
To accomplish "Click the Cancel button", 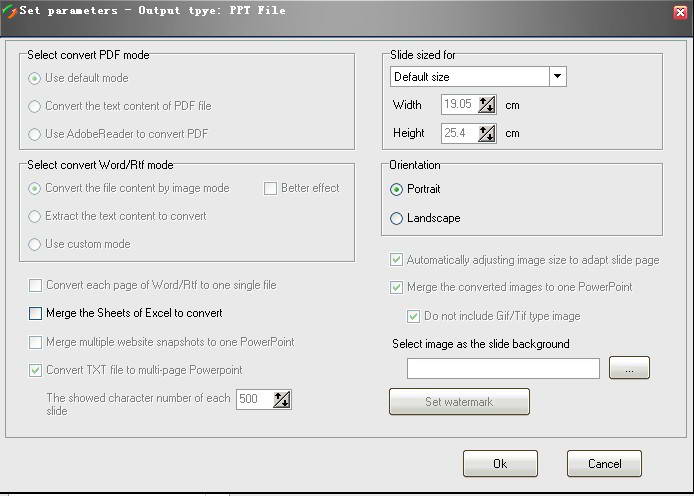I will [604, 464].
